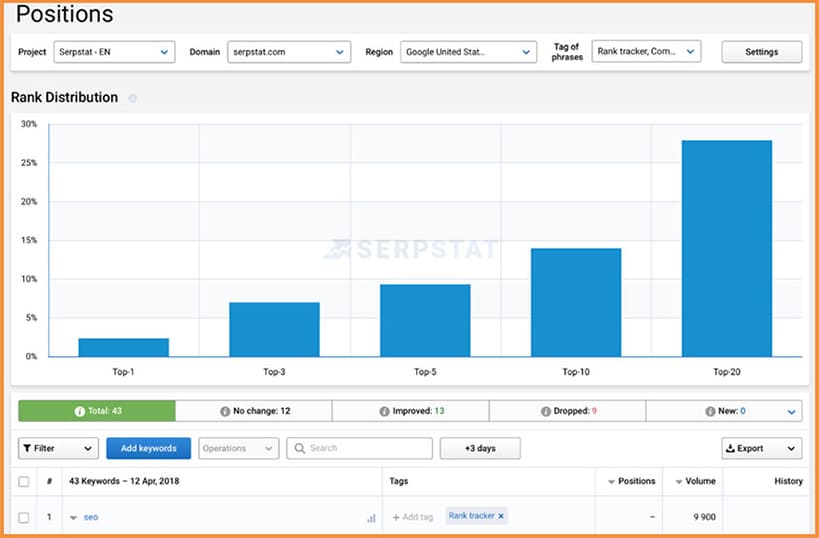Click the keyword Search field
819x538 pixels.
click(x=360, y=448)
